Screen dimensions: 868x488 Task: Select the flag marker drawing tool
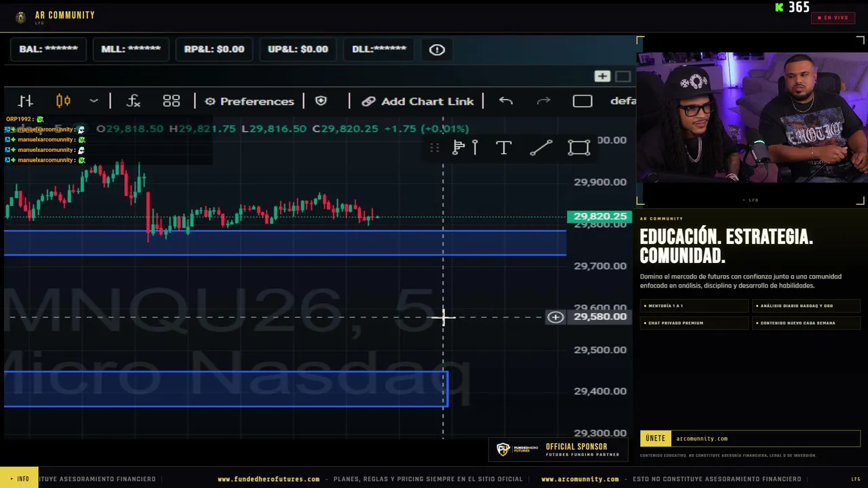(458, 148)
